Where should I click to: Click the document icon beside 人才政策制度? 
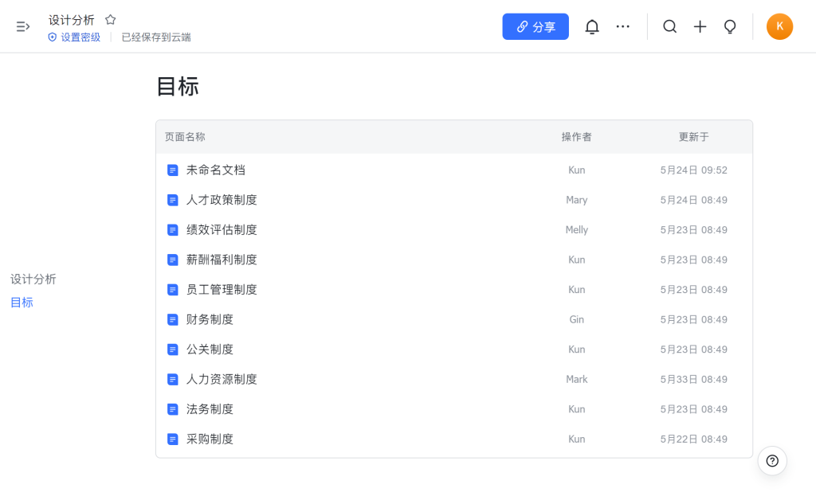click(172, 200)
